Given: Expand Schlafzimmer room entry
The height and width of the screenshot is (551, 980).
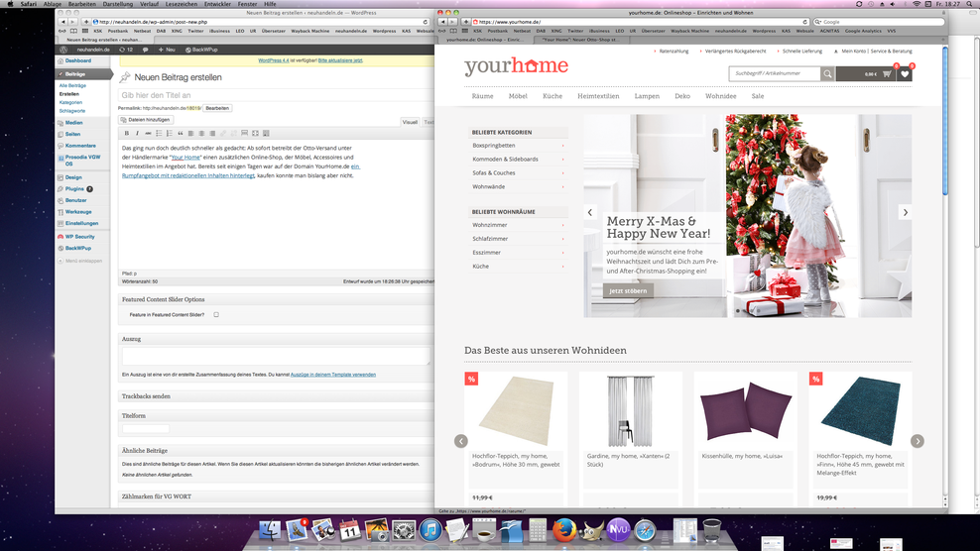Looking at the screenshot, I should coord(562,239).
